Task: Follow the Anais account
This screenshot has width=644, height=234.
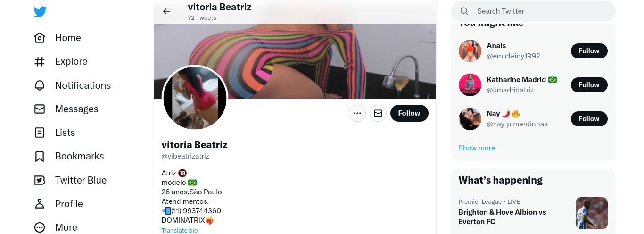Action: [589, 51]
